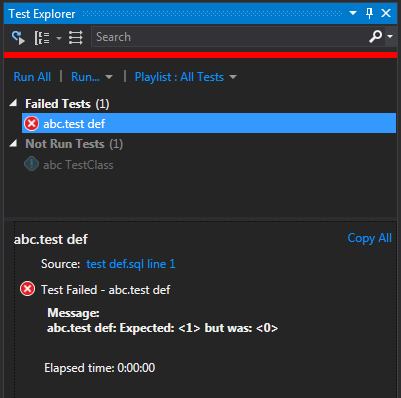
Task: Open the search filter dropdown arrow
Action: (x=390, y=36)
